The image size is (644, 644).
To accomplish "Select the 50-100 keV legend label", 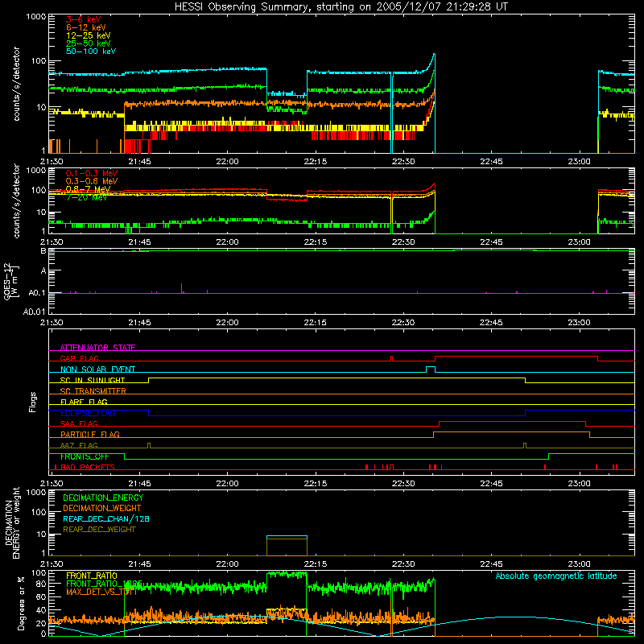I will 90,52.
